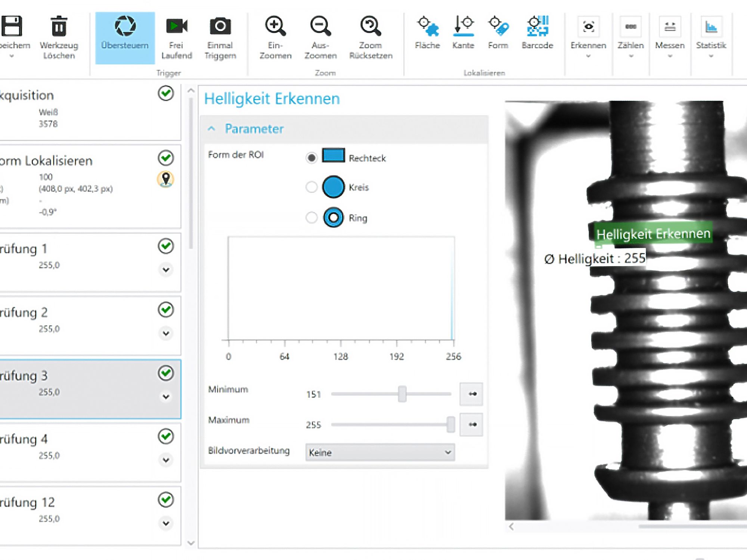Expand the Prüfung 3 details chevron
The height and width of the screenshot is (560, 747).
[x=166, y=396]
